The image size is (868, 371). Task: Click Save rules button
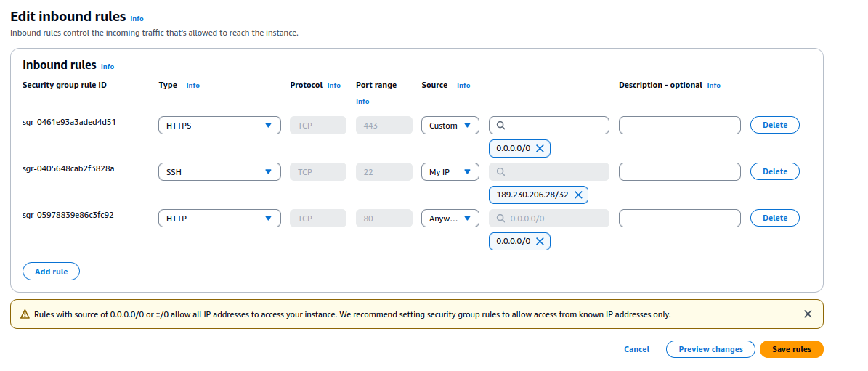click(x=791, y=349)
